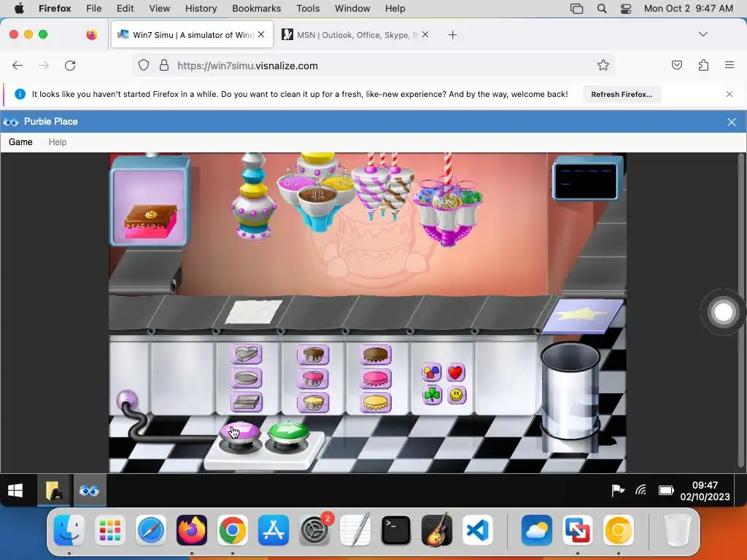Open a new browser tab
747x560 pixels.
(x=452, y=35)
